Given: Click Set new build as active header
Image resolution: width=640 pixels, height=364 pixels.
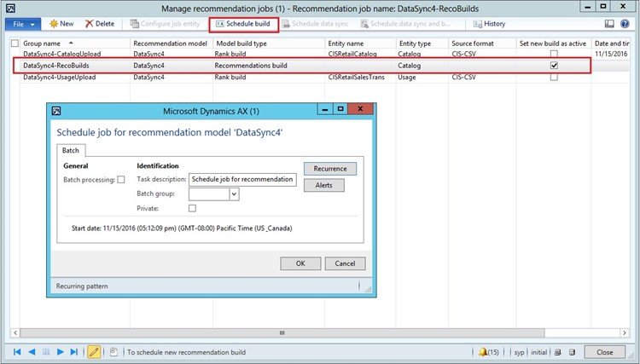Looking at the screenshot, I should click(x=553, y=43).
